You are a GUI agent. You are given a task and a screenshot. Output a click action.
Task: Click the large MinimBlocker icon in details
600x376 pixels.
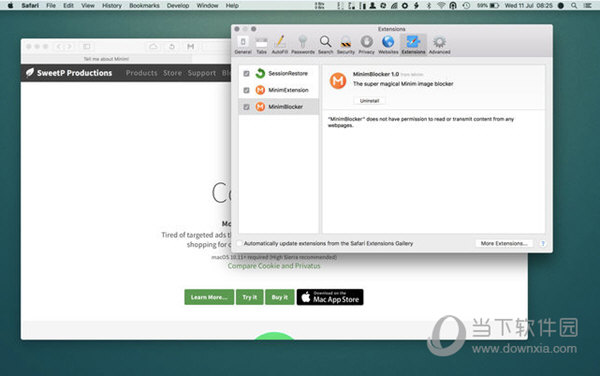(x=338, y=80)
